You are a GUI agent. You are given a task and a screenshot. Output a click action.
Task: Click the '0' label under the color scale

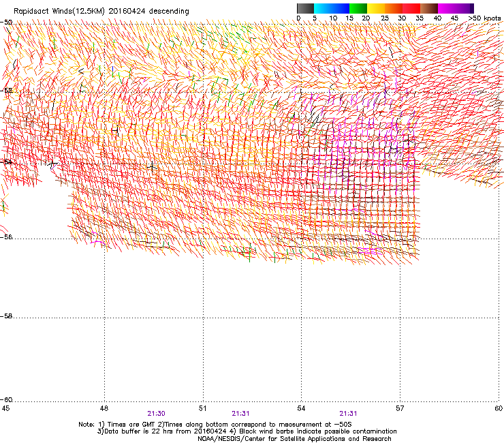pos(298,18)
